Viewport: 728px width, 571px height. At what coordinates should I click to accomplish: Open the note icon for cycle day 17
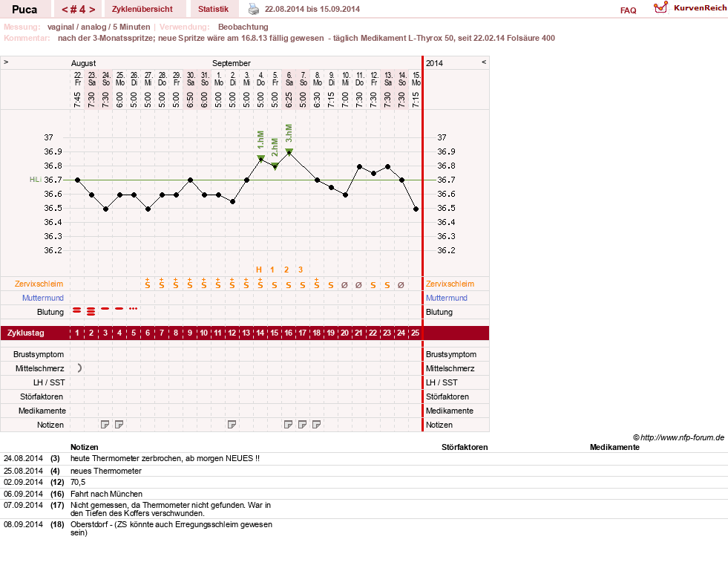click(302, 424)
